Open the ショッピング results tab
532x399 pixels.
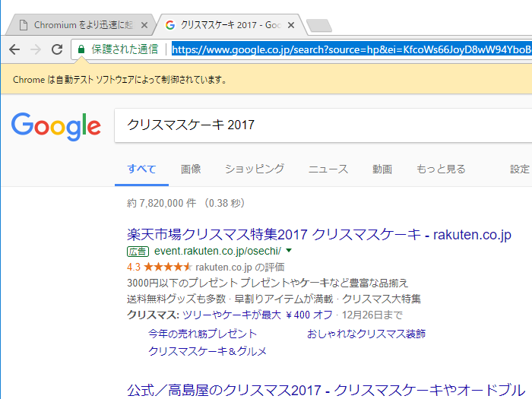pos(255,169)
